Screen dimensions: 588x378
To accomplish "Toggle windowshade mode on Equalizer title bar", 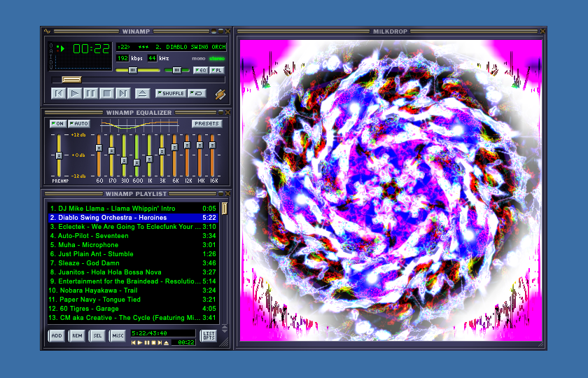I will (x=220, y=112).
